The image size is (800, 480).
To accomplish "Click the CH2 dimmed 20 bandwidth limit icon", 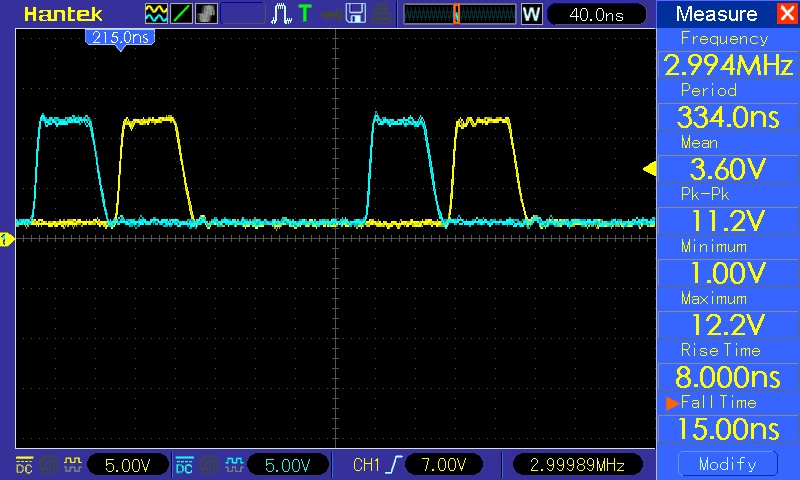I will pyautogui.click(x=209, y=465).
